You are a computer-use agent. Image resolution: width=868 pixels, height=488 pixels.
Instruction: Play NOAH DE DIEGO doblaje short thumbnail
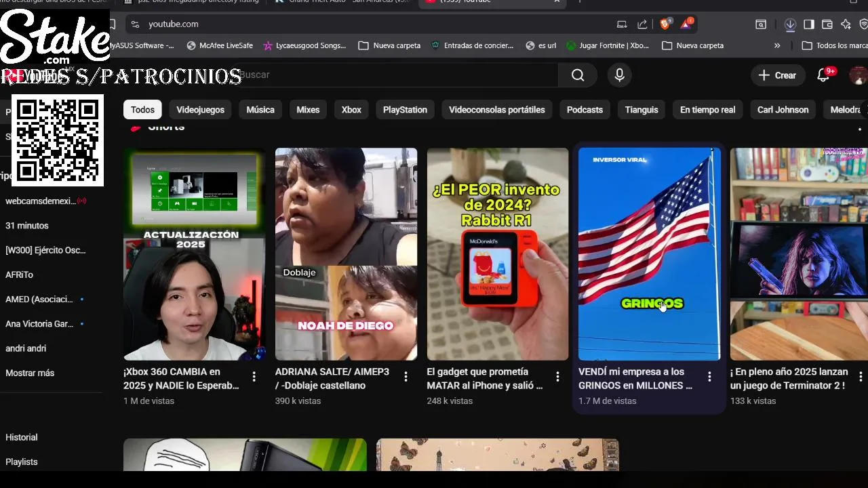(x=346, y=254)
